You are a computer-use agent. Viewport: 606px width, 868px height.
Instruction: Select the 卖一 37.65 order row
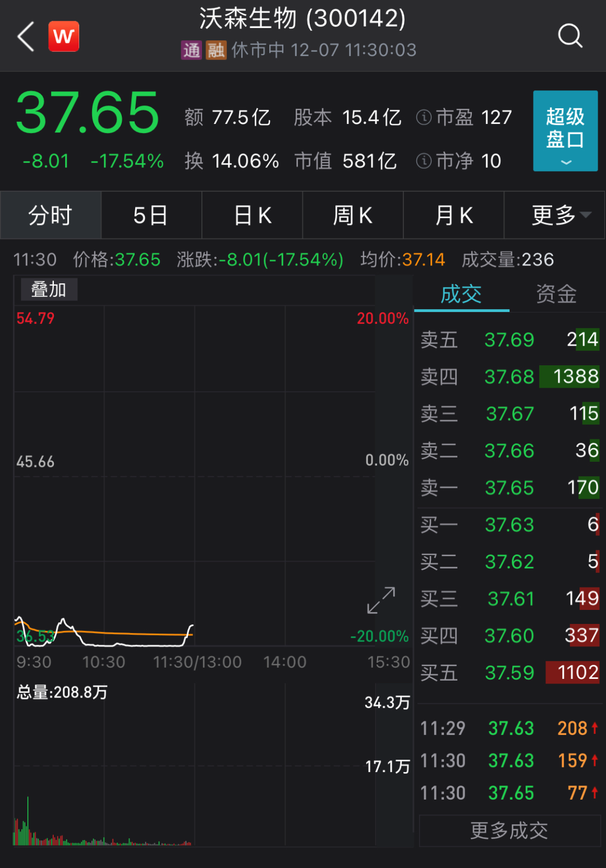(x=509, y=488)
